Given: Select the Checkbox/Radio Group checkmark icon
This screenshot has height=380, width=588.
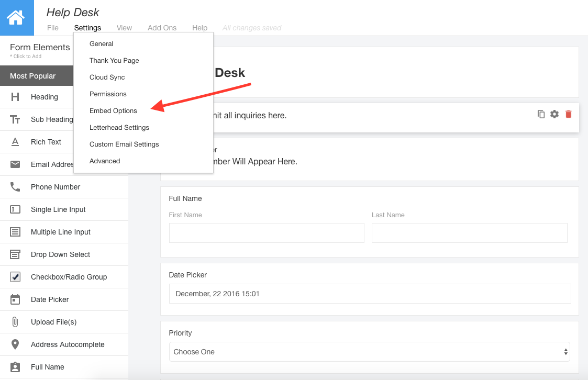Looking at the screenshot, I should tap(15, 277).
